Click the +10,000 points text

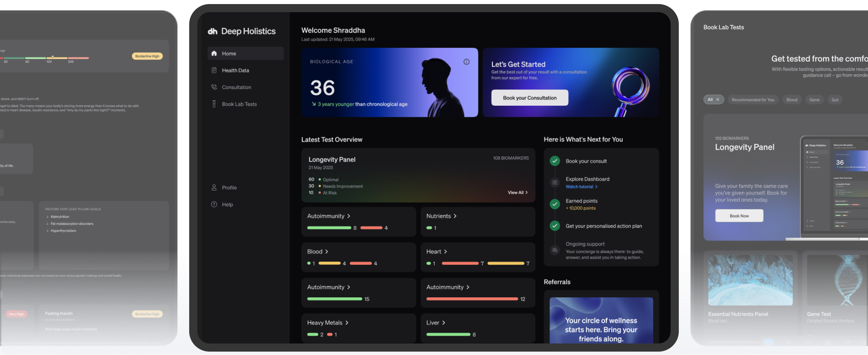pyautogui.click(x=580, y=208)
